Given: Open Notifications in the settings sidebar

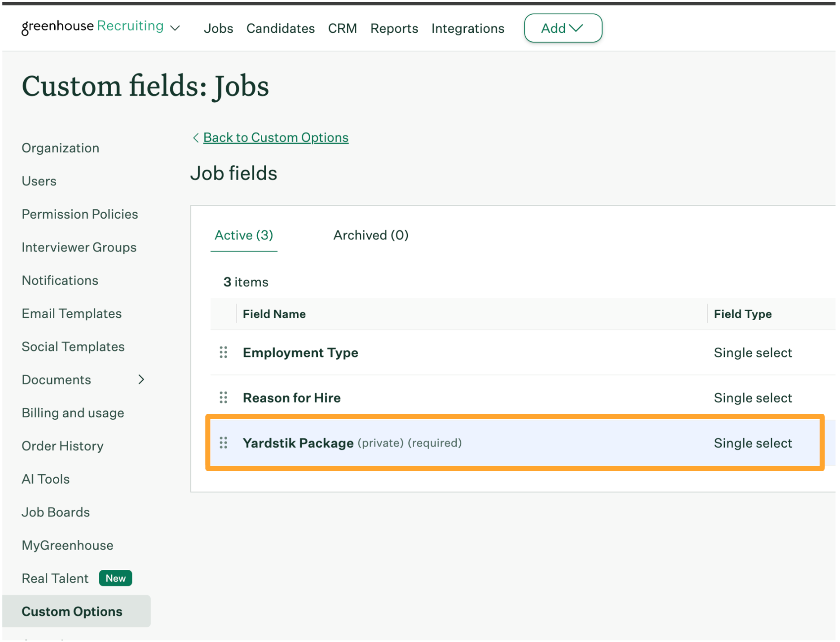Looking at the screenshot, I should [60, 281].
